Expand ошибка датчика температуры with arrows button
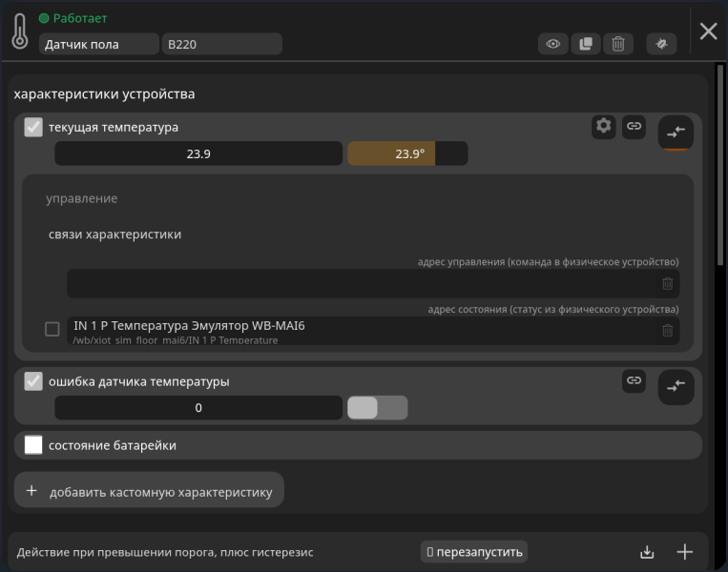Viewport: 728px width, 572px height. pyautogui.click(x=676, y=386)
